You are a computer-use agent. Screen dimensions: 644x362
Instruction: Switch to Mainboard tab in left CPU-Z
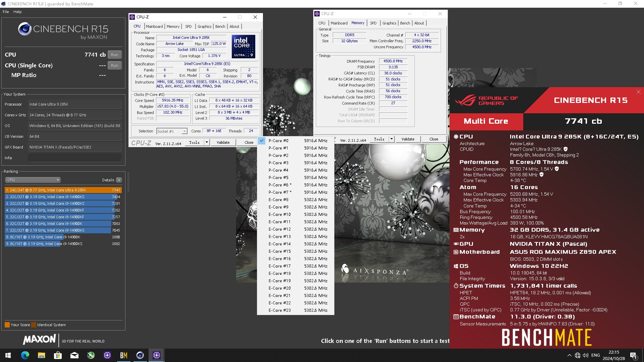coord(154,26)
